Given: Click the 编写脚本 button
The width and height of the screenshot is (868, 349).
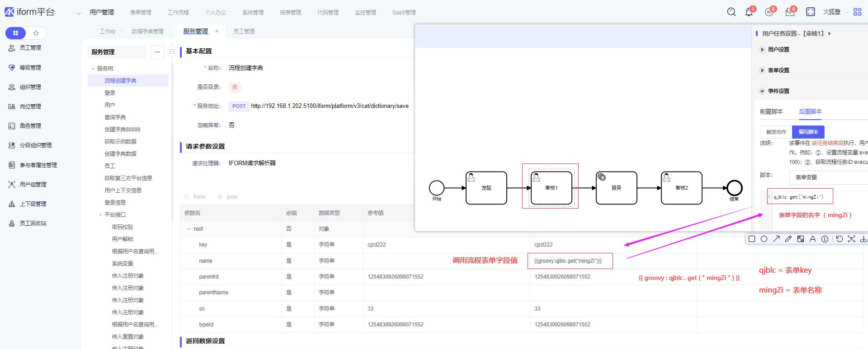Looking at the screenshot, I should click(x=808, y=132).
